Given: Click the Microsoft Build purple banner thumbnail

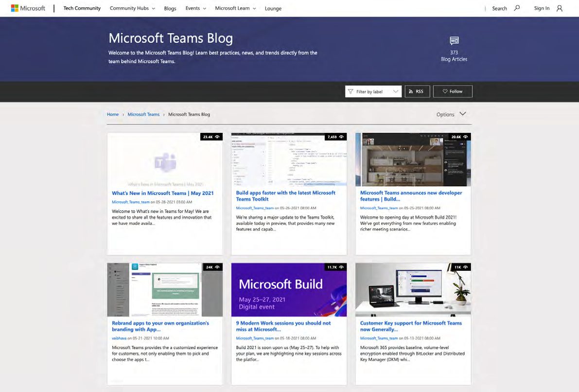Looking at the screenshot, I should [289, 290].
